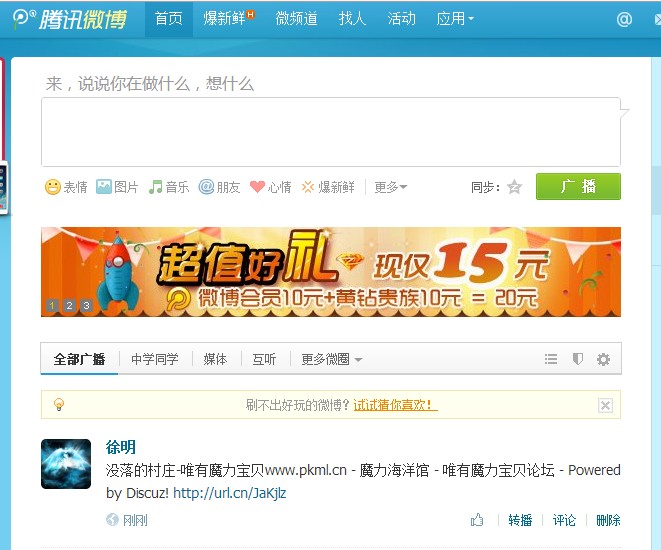661x550 pixels.
Task: Open the 试试猜你喜欢 link
Action: coord(395,405)
